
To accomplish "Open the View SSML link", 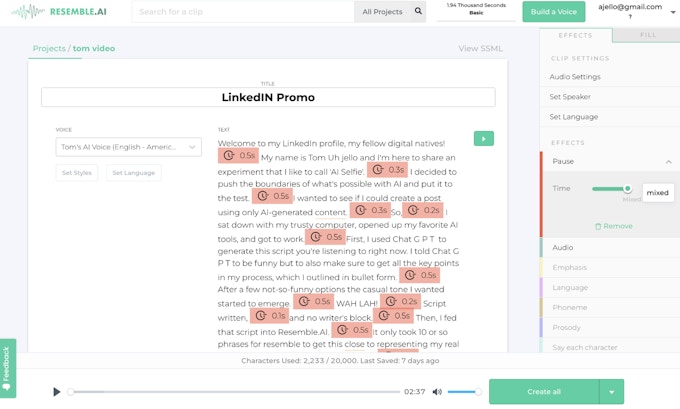I will coord(480,48).
